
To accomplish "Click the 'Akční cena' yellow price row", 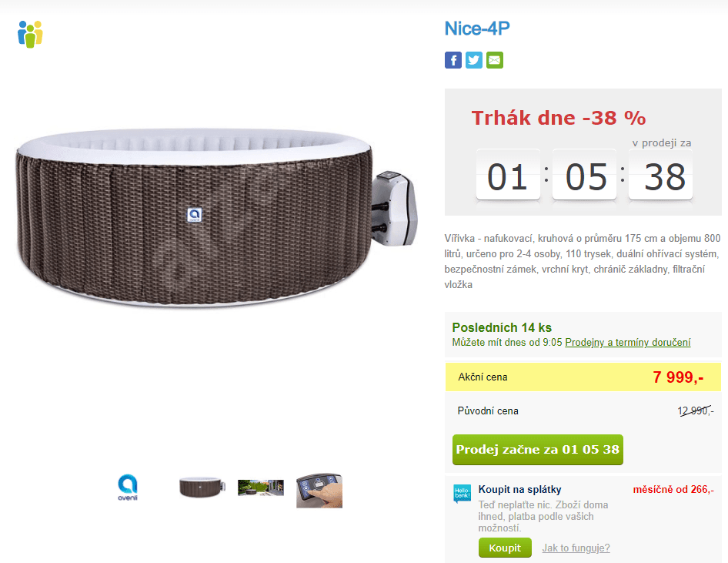I will tap(583, 377).
